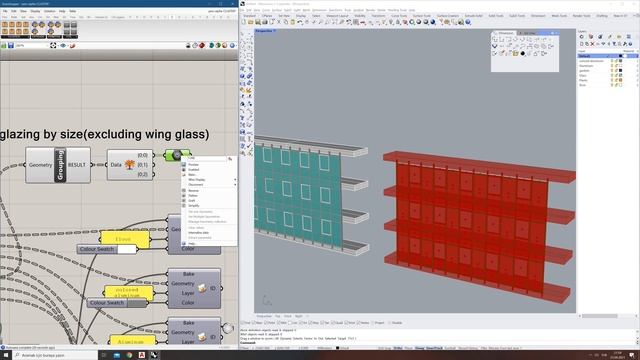Choose Flatten in the context menu

tap(193, 196)
